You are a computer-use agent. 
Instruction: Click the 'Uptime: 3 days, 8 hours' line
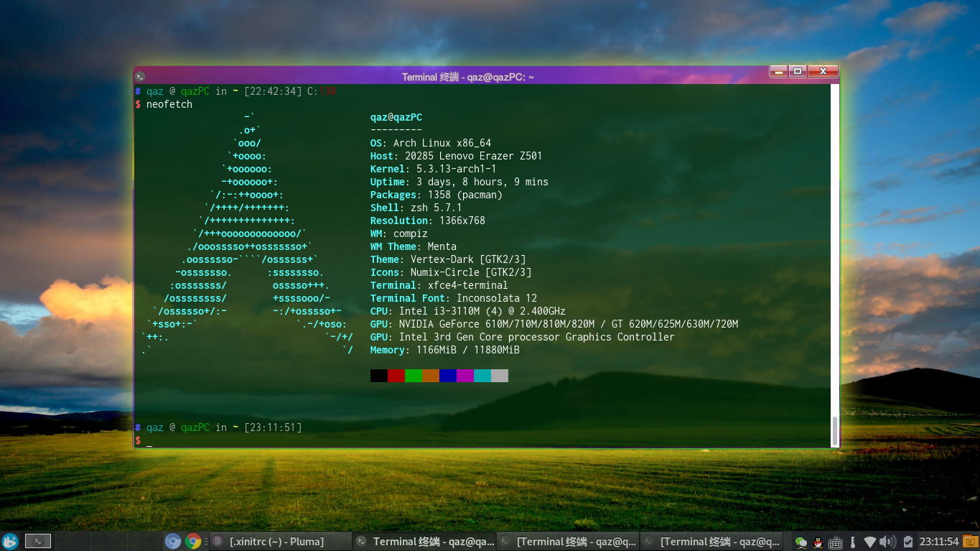click(459, 182)
